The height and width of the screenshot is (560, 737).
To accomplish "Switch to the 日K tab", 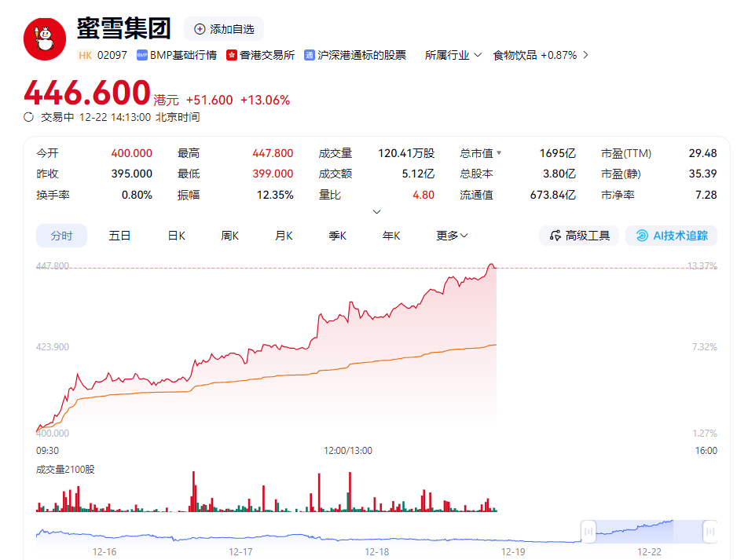I will pos(176,236).
